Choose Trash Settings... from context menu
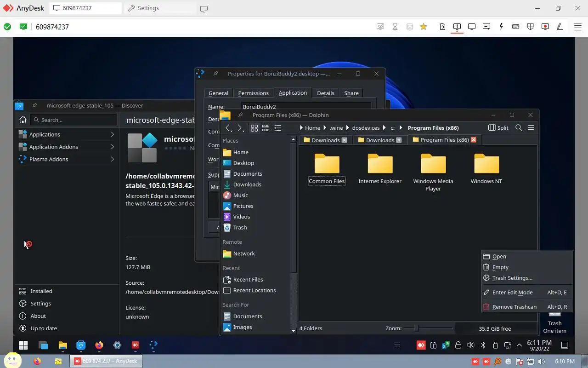This screenshot has width=588, height=368. [x=527, y=278]
